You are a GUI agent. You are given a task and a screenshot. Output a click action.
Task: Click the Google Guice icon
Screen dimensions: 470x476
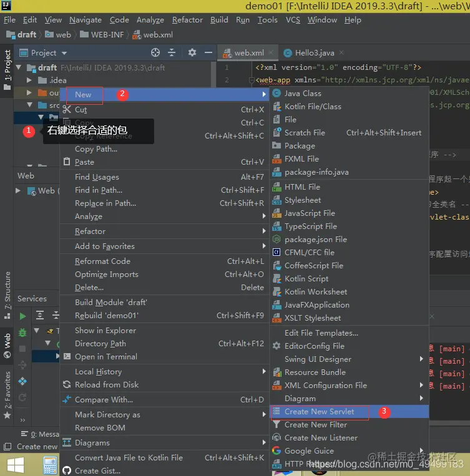(x=277, y=450)
